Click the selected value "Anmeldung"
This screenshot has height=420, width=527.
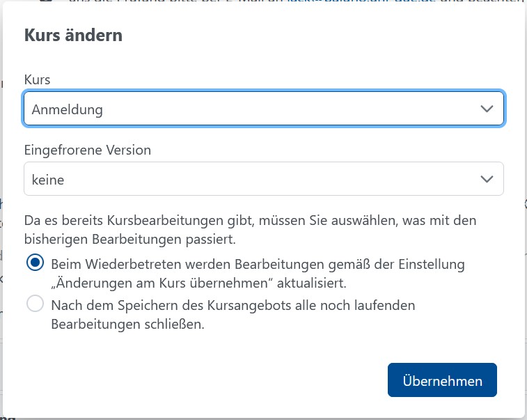(x=68, y=109)
